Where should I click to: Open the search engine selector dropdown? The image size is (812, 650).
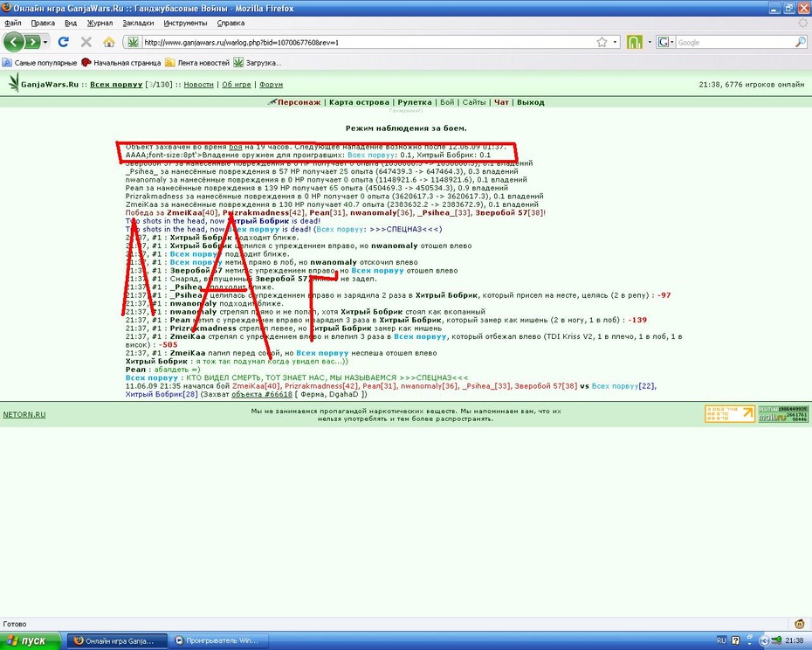pyautogui.click(x=665, y=42)
